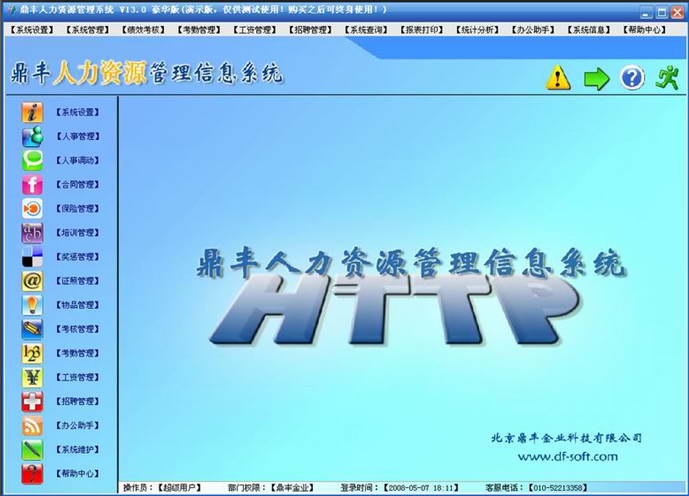Open the purple 'ab' 培训管理 icon
This screenshot has width=689, height=496.
tap(33, 232)
